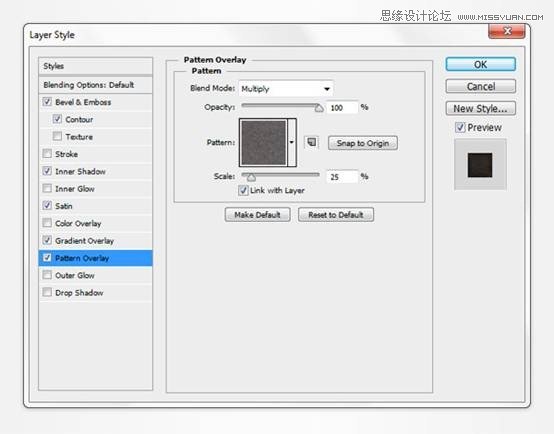Select the Styles section header

click(95, 66)
